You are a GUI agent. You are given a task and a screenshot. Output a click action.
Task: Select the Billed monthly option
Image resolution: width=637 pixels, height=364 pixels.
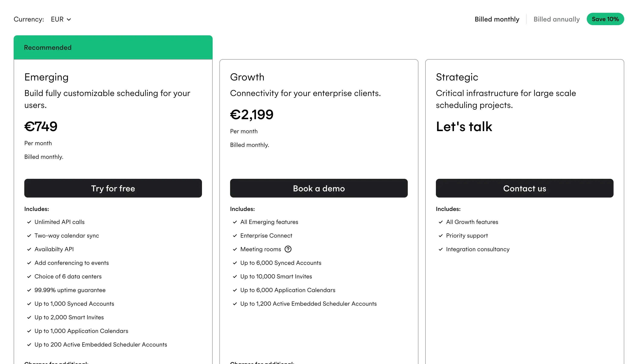497,19
